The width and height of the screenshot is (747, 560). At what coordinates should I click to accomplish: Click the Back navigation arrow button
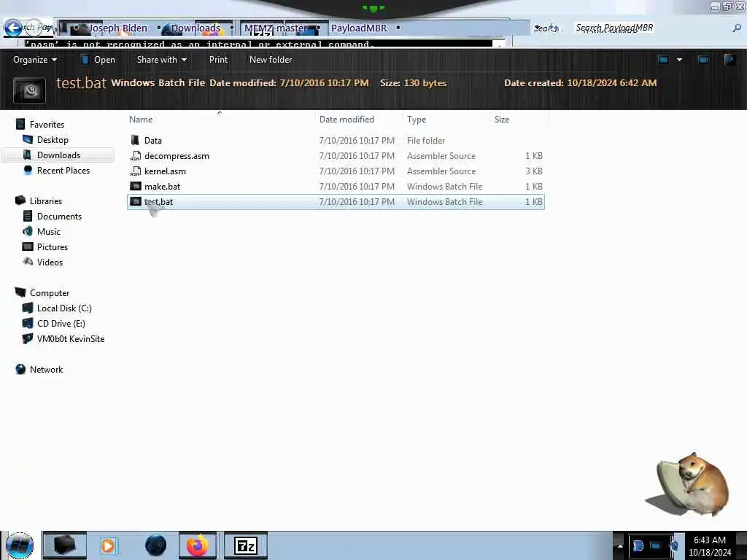13,28
